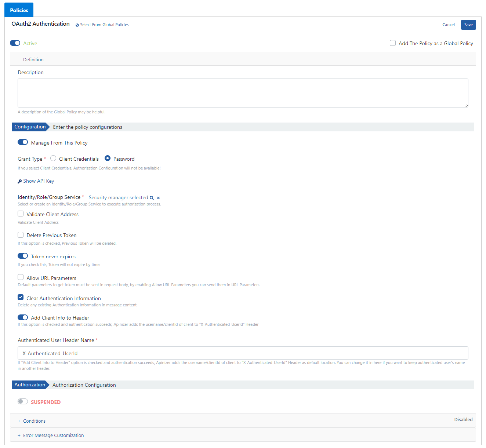Cancel policy editing
The height and width of the screenshot is (448, 486).
[449, 25]
